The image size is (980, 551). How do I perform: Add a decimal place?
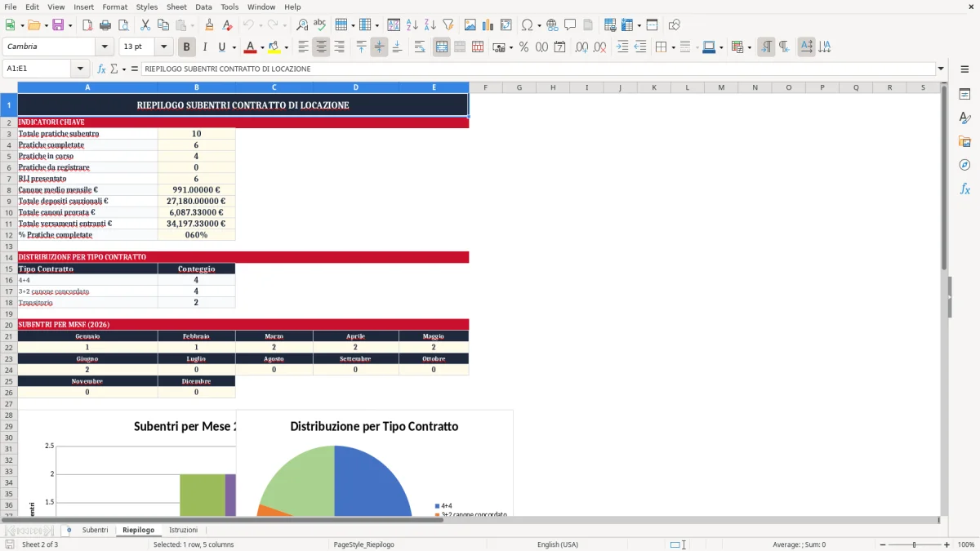point(582,47)
